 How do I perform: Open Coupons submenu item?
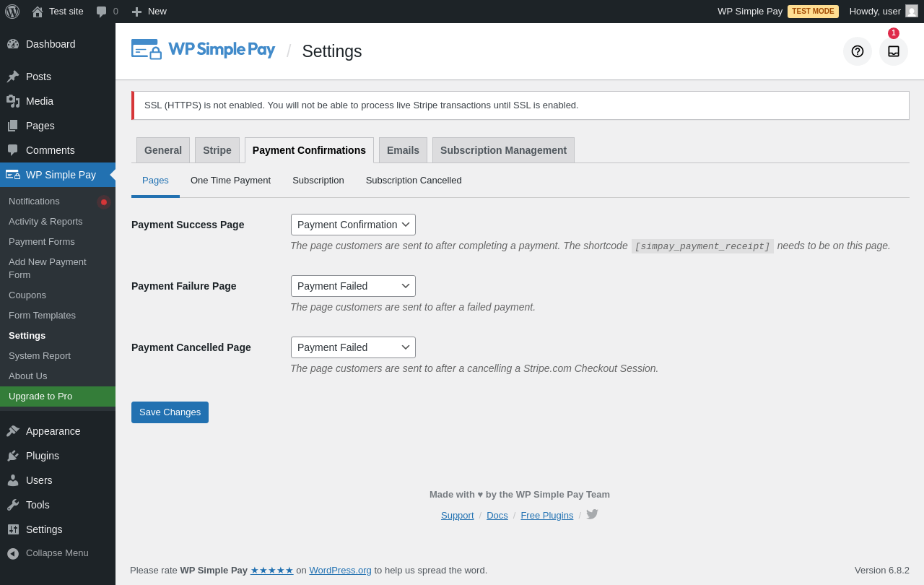pos(58,295)
